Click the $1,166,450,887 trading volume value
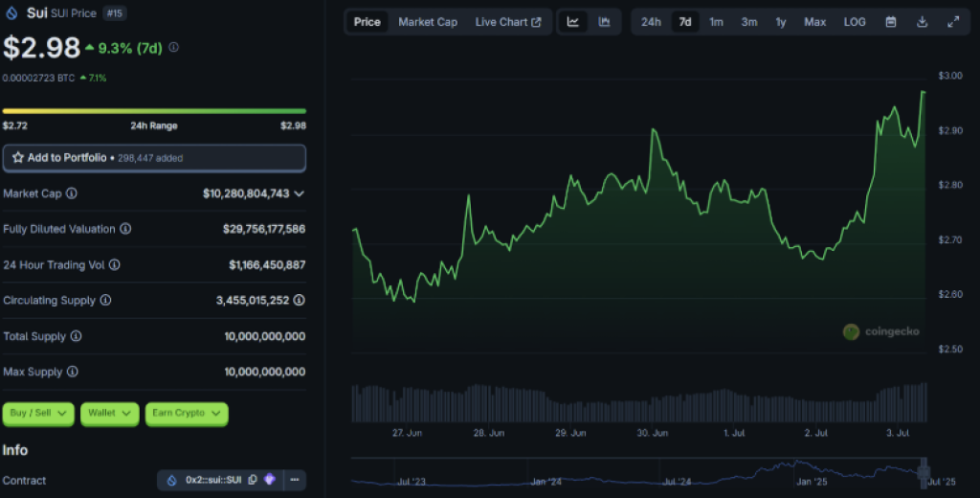The image size is (980, 498). tap(267, 265)
